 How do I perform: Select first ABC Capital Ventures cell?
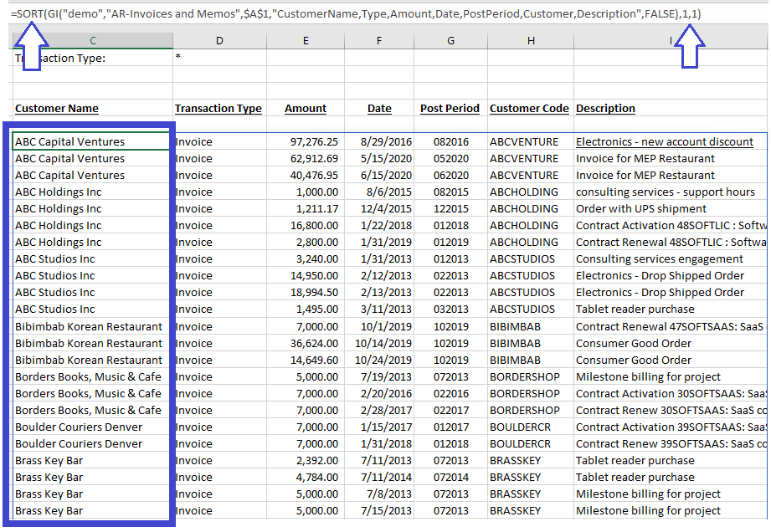coord(91,141)
